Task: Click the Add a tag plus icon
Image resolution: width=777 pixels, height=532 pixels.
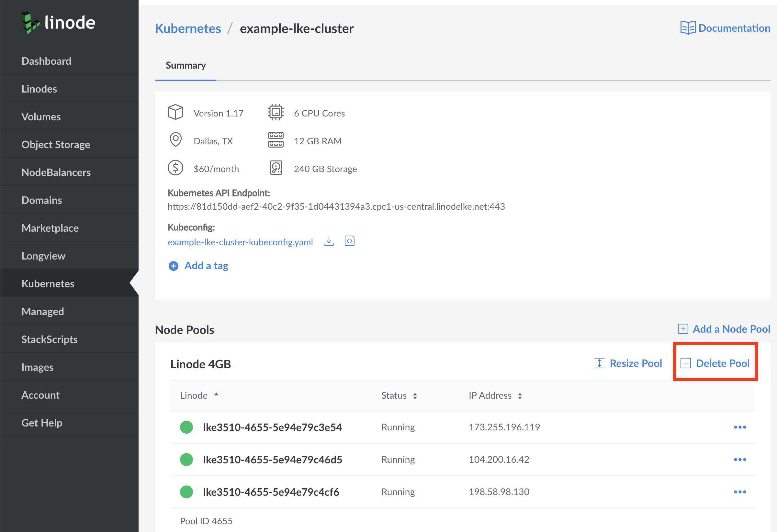Action: 173,266
